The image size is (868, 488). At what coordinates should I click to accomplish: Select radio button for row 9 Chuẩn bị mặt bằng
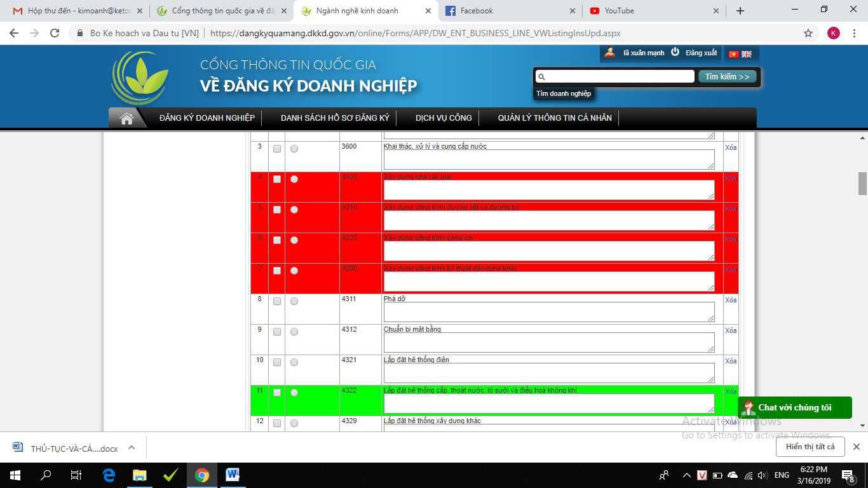294,332
